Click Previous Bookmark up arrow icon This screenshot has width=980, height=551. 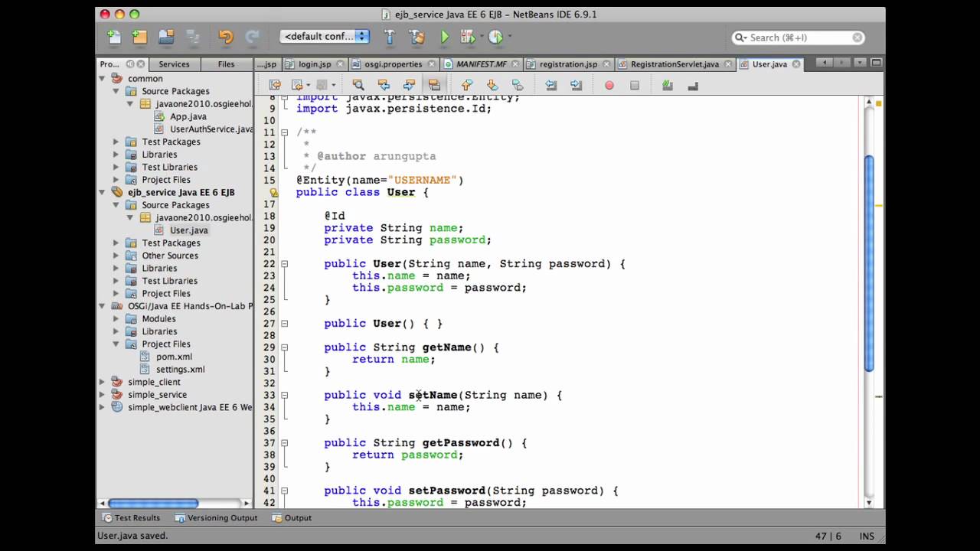[x=466, y=85]
